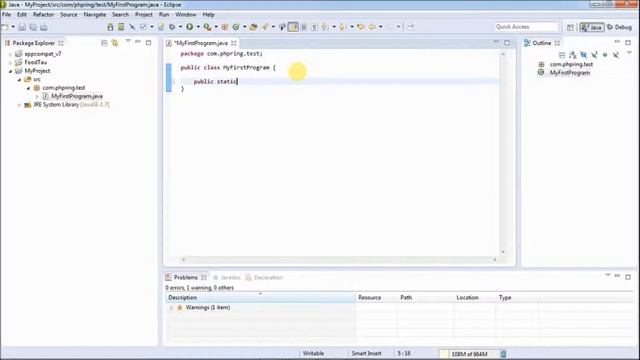
Task: Click the New Java Package icon
Action: [x=224, y=27]
